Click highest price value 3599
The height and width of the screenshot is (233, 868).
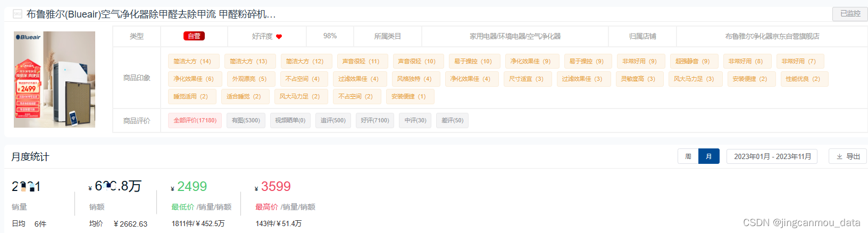click(x=276, y=187)
